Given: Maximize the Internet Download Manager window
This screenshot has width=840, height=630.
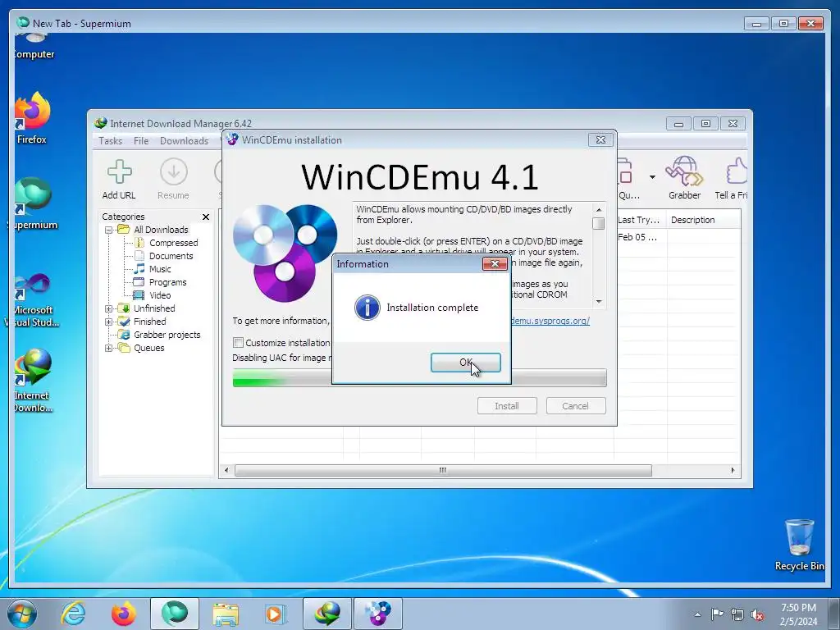Looking at the screenshot, I should point(705,124).
